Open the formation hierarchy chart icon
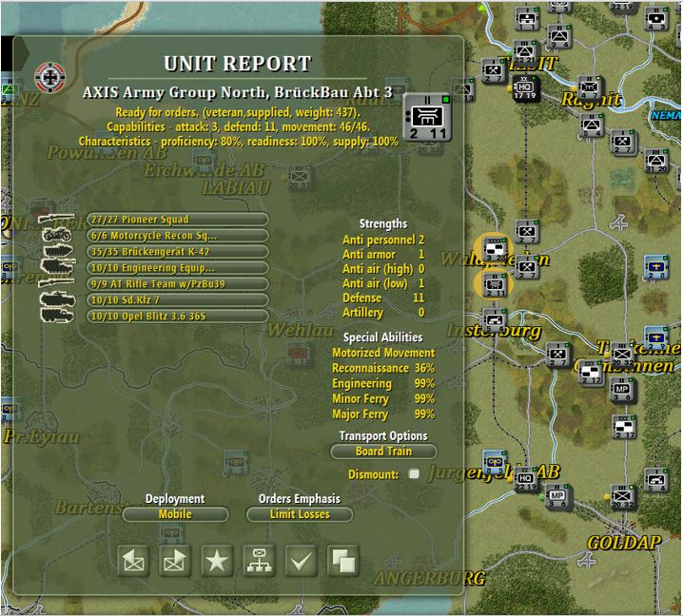Image resolution: width=683 pixels, height=616 pixels. (x=259, y=560)
